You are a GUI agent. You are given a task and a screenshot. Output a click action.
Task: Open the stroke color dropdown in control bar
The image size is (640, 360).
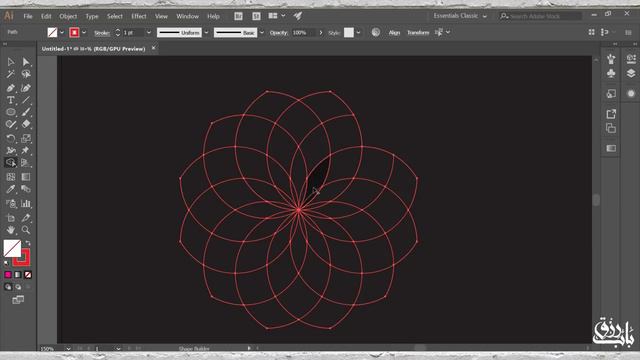tap(84, 32)
